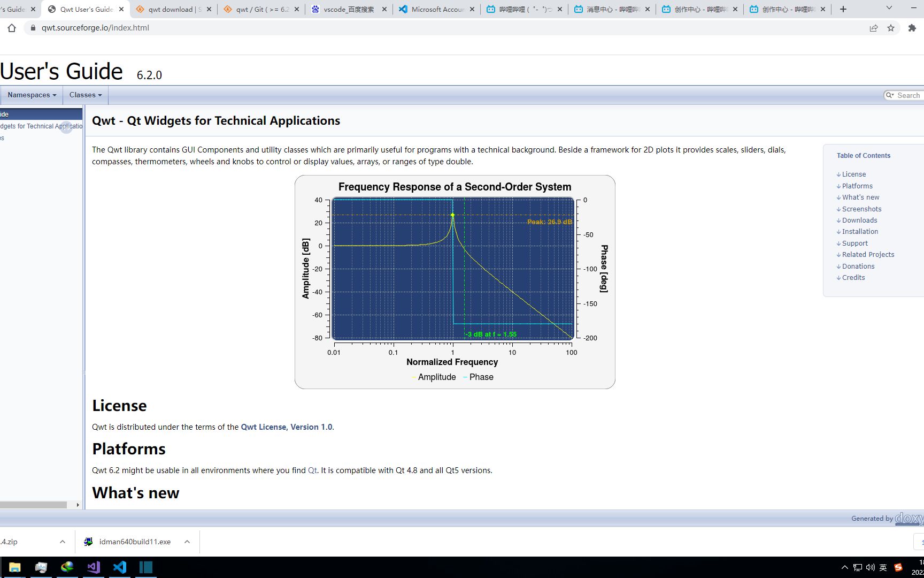Close the qwt download tab
The height and width of the screenshot is (578, 924).
pyautogui.click(x=209, y=9)
